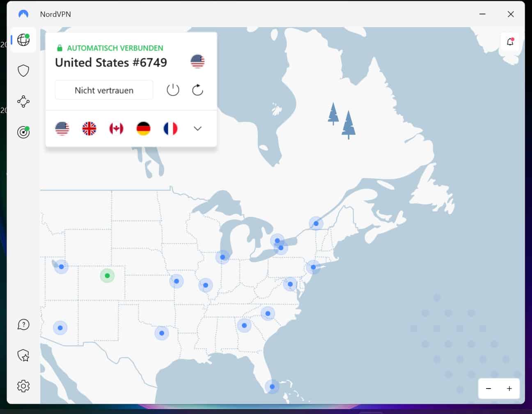Select the New York server marker

coord(313,267)
